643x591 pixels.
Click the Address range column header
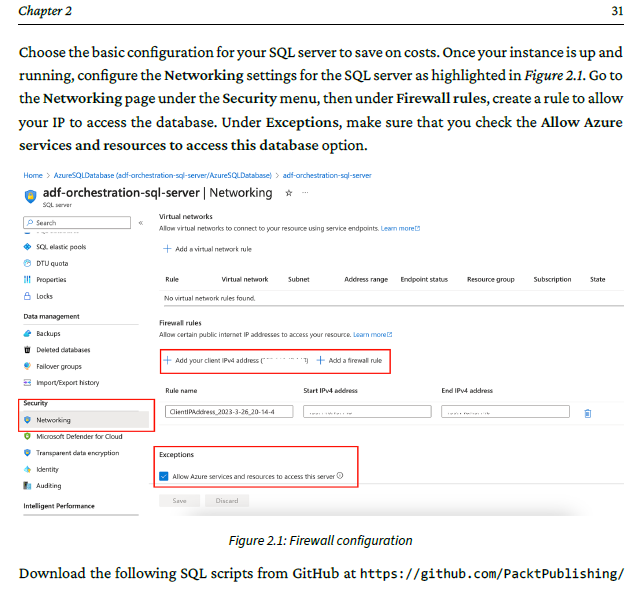pos(366,279)
